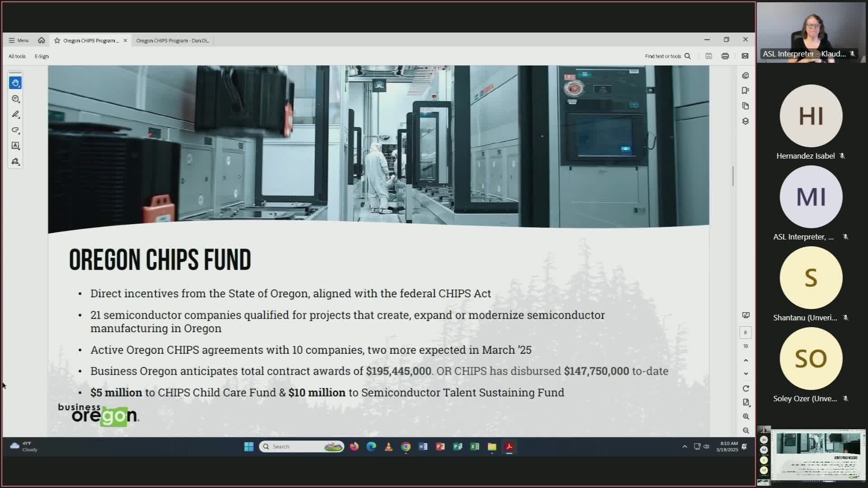Select the zoom marquee tool in left toolbar
This screenshot has width=868, height=488.
(15, 99)
